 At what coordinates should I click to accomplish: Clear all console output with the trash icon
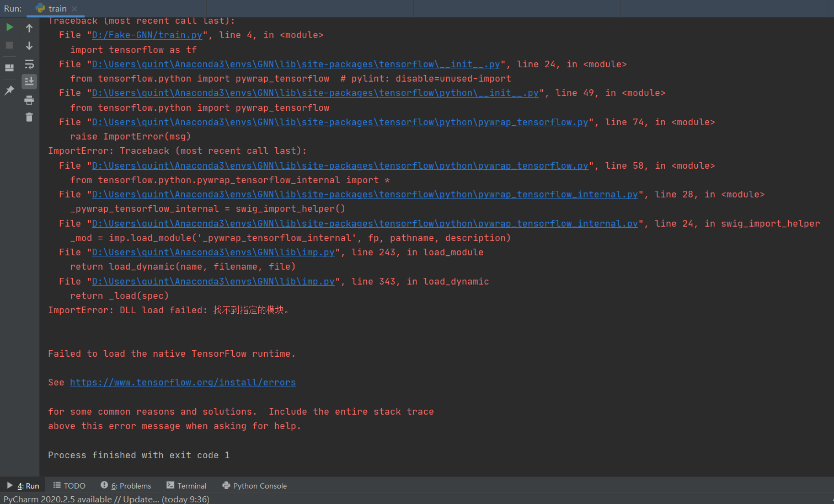pyautogui.click(x=29, y=117)
